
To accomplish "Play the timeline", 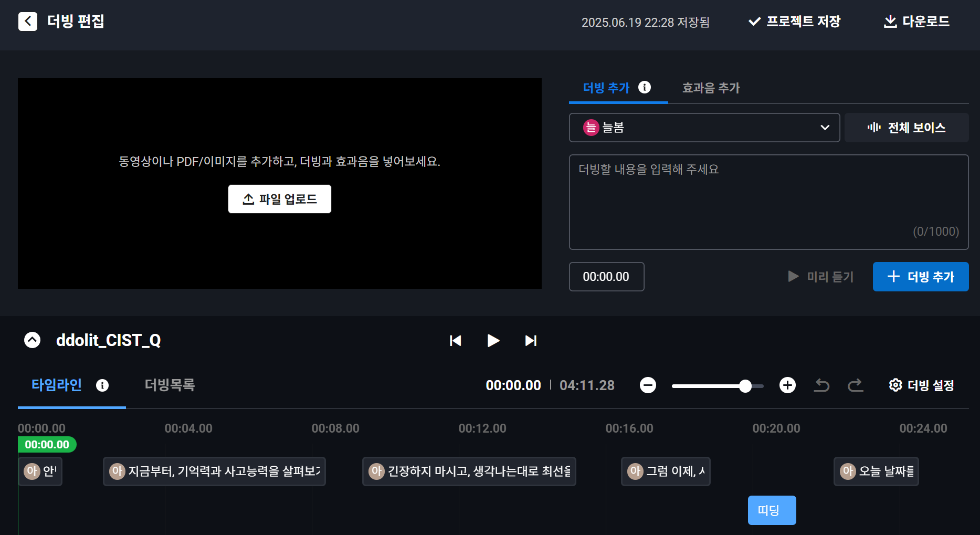I will coord(493,341).
